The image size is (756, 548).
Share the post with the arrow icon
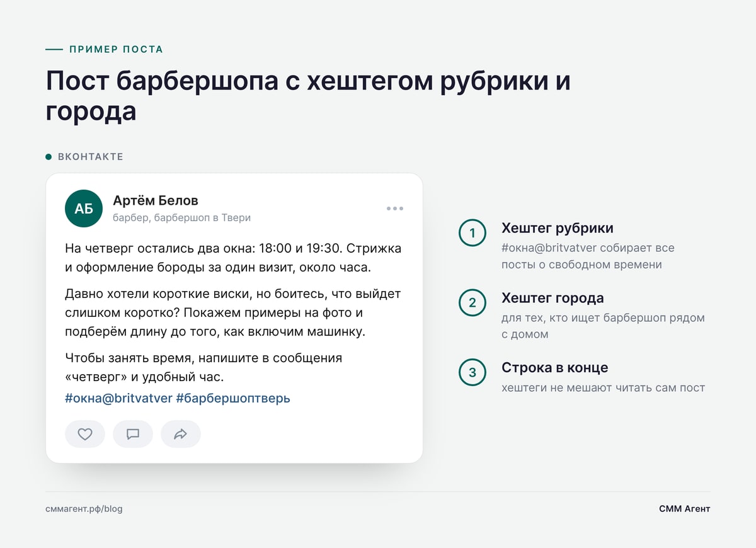tap(181, 434)
